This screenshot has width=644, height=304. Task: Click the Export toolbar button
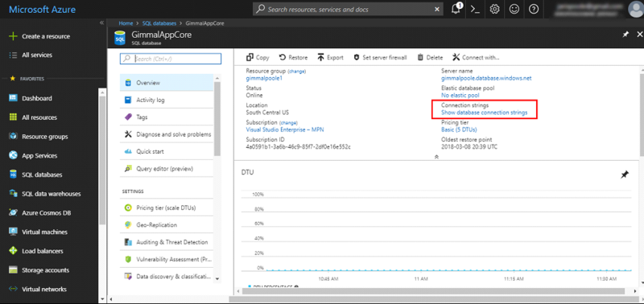[330, 57]
